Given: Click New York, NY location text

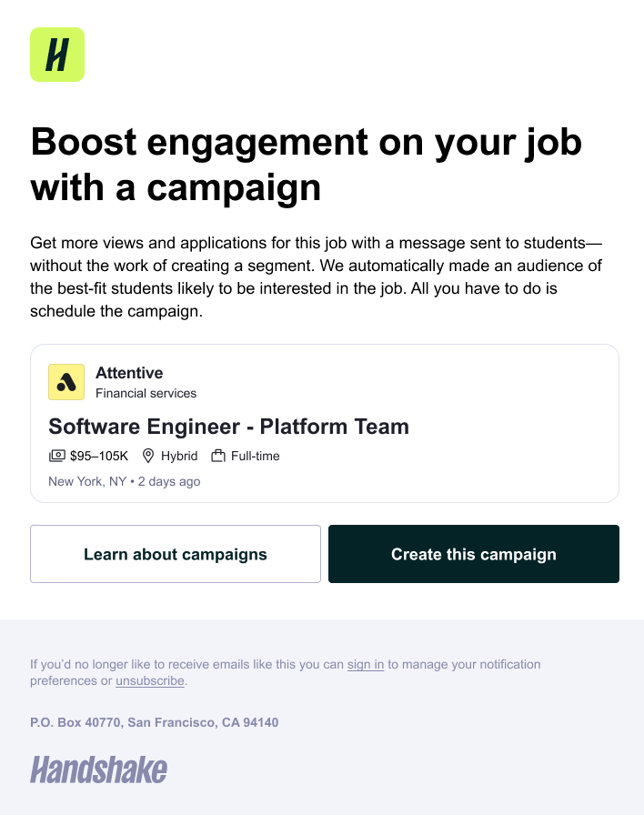Looking at the screenshot, I should click(87, 482).
